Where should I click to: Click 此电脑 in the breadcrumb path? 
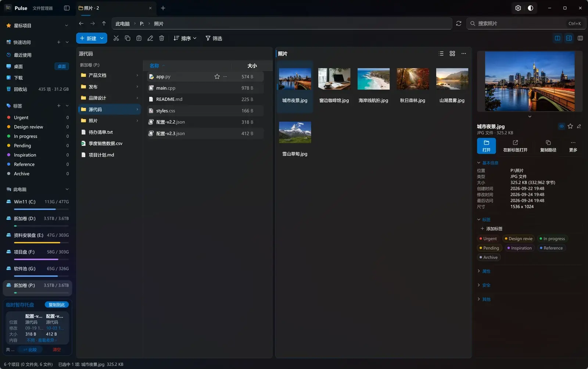(x=123, y=24)
